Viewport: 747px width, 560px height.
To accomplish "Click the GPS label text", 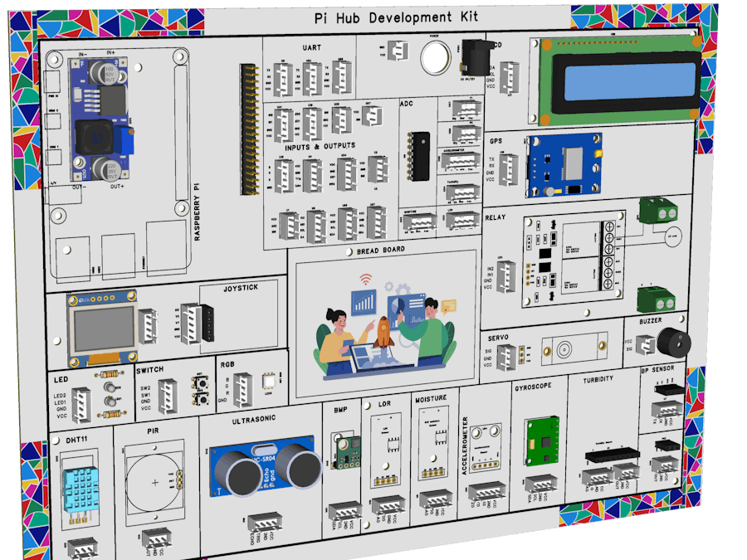I will 496,141.
